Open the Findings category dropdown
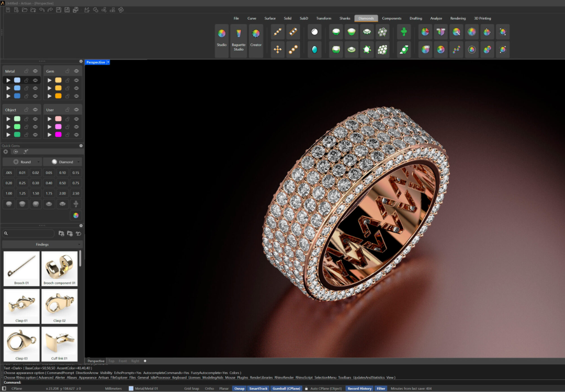565x392 pixels. click(x=42, y=245)
